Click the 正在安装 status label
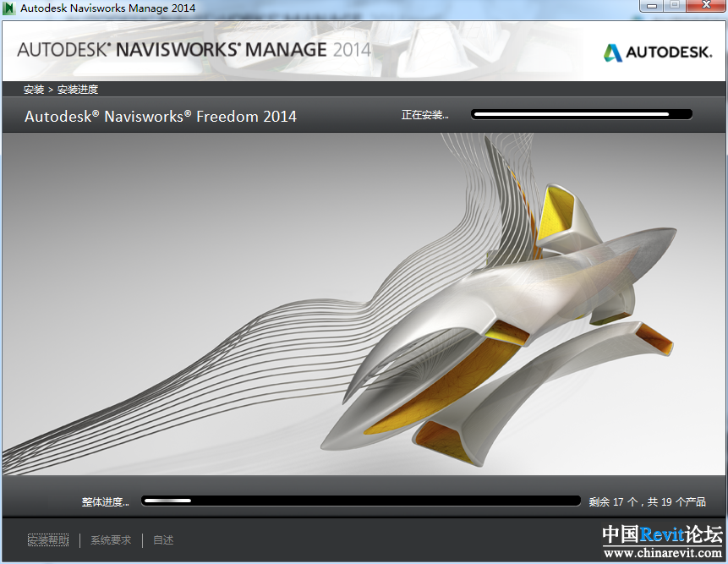 click(424, 115)
